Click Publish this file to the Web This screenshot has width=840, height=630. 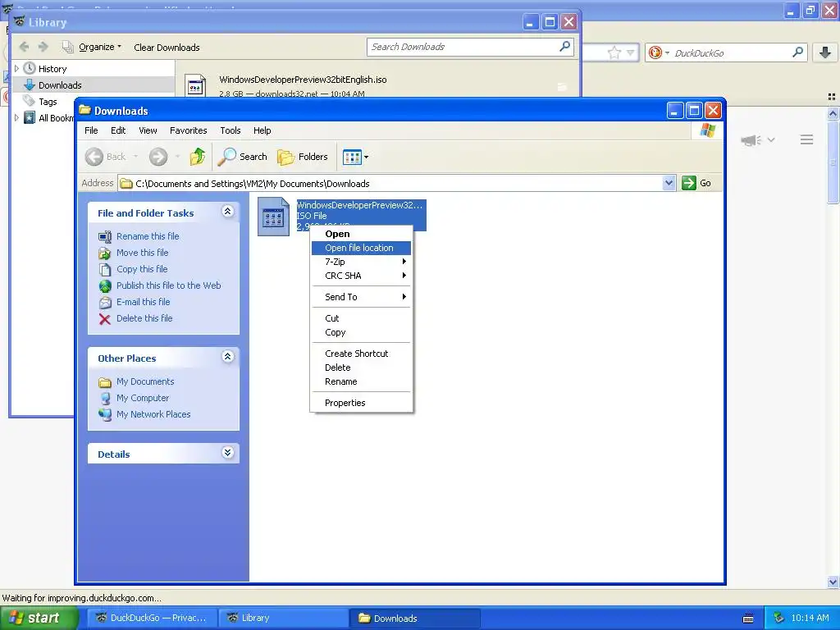169,285
